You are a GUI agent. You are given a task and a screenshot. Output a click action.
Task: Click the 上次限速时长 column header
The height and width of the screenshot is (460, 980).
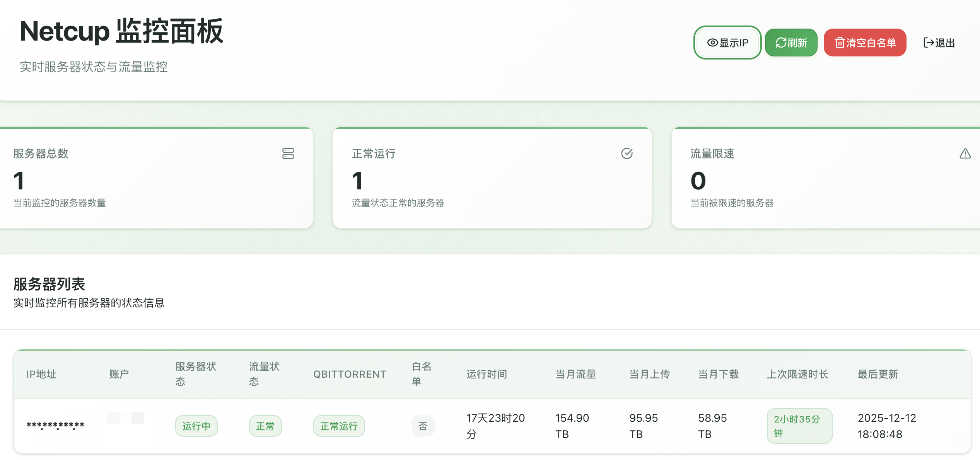[797, 374]
